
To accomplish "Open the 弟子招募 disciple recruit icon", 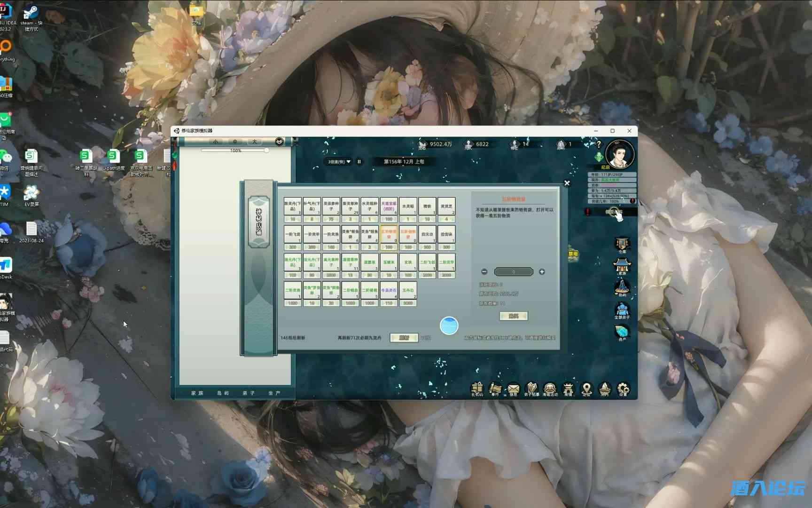I will click(x=531, y=389).
